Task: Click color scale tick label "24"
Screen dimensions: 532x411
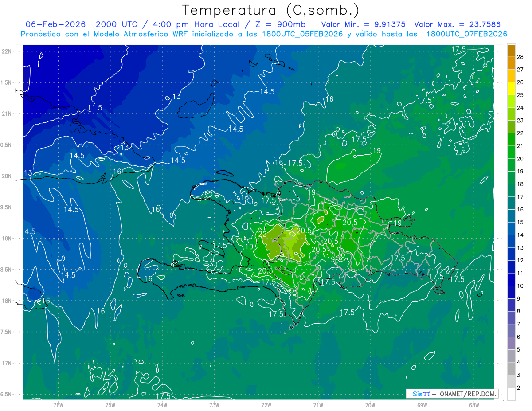Action: (520, 108)
